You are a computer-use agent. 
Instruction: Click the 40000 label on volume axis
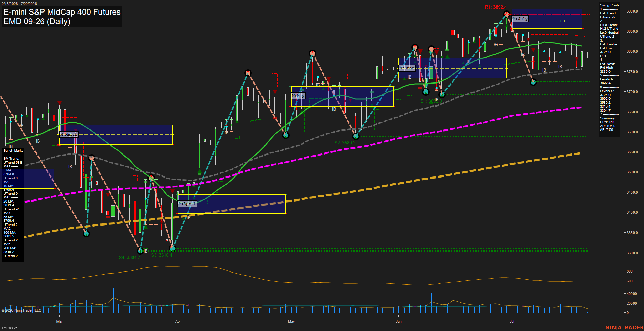tap(632, 294)
